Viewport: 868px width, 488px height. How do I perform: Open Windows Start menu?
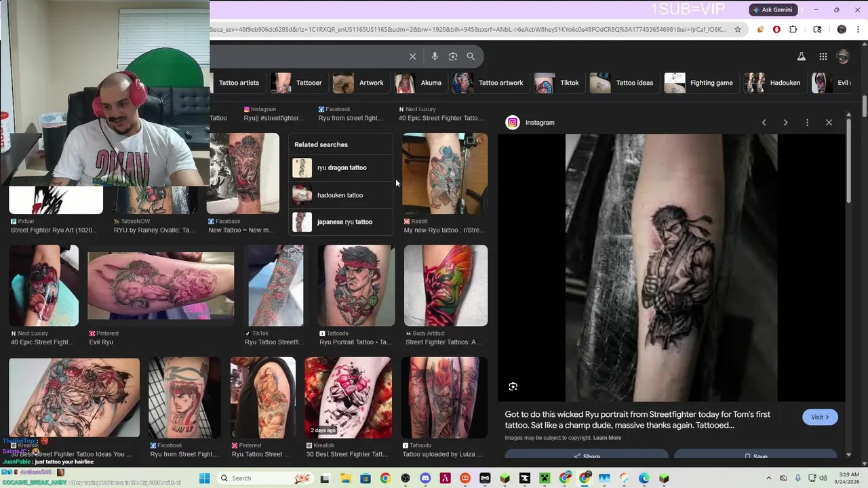coord(204,478)
